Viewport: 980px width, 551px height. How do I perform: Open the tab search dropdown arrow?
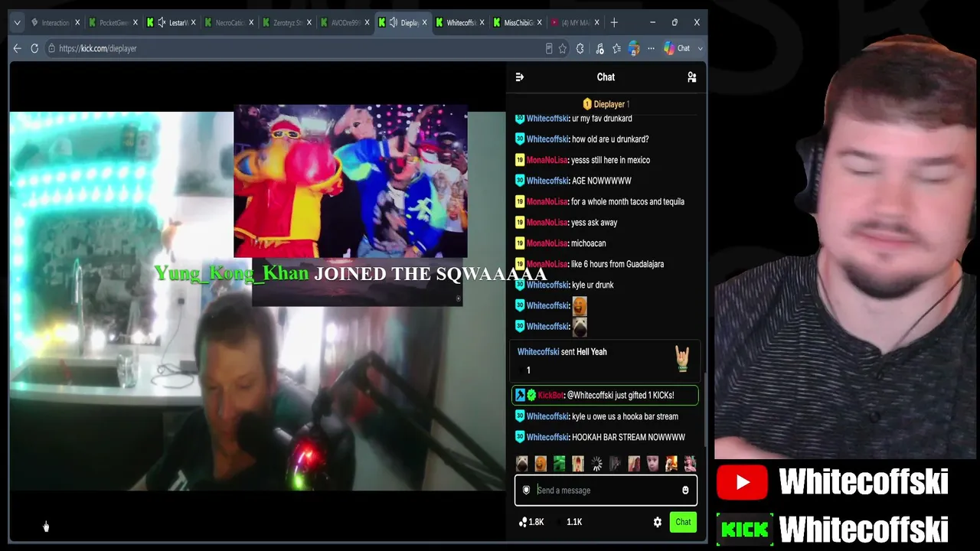pos(17,23)
